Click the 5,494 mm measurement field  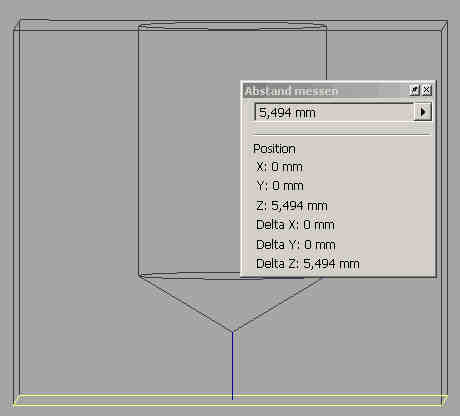click(x=334, y=112)
